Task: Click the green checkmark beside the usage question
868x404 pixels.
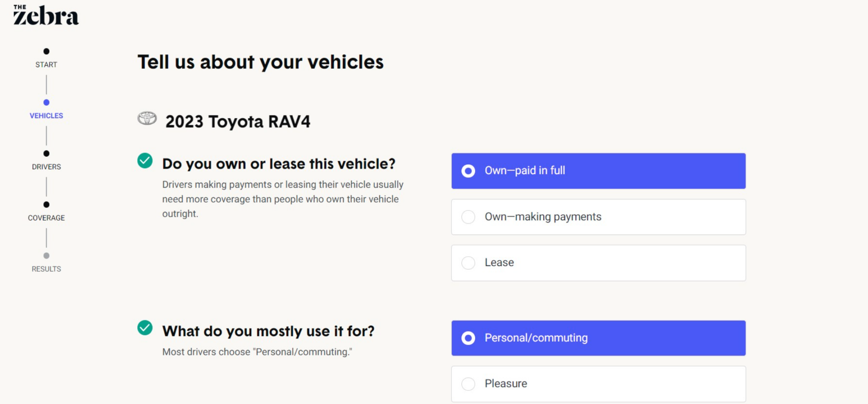Action: (x=145, y=328)
